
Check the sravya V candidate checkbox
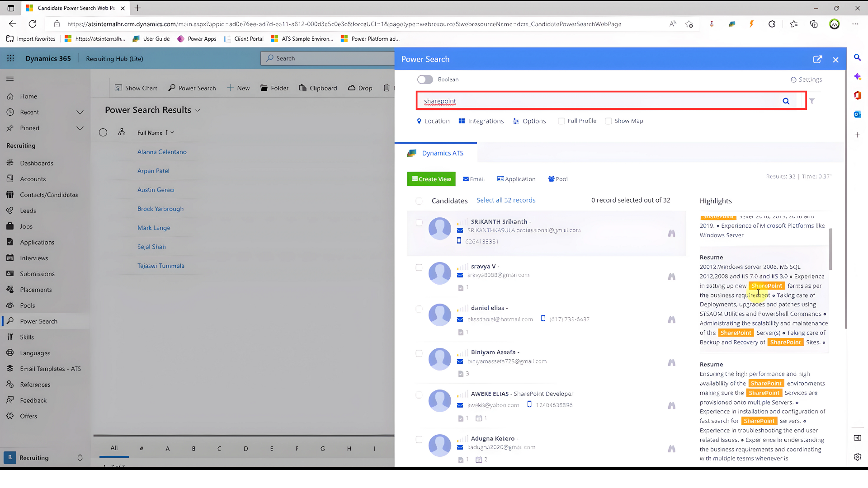point(419,267)
